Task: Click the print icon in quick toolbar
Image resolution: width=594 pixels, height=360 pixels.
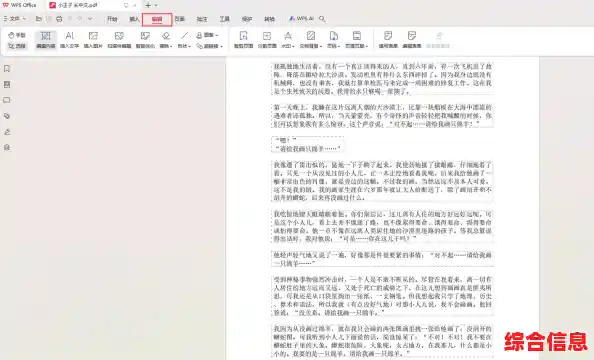Action: pos(59,19)
